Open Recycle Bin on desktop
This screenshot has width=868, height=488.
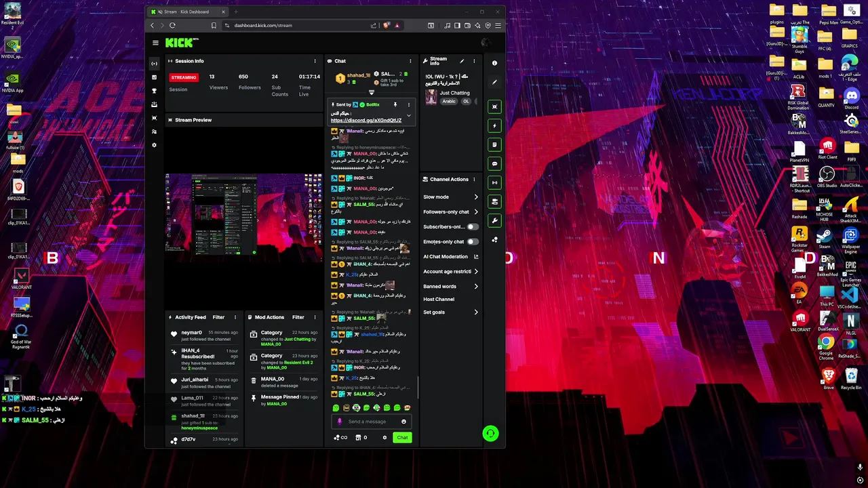pos(850,378)
